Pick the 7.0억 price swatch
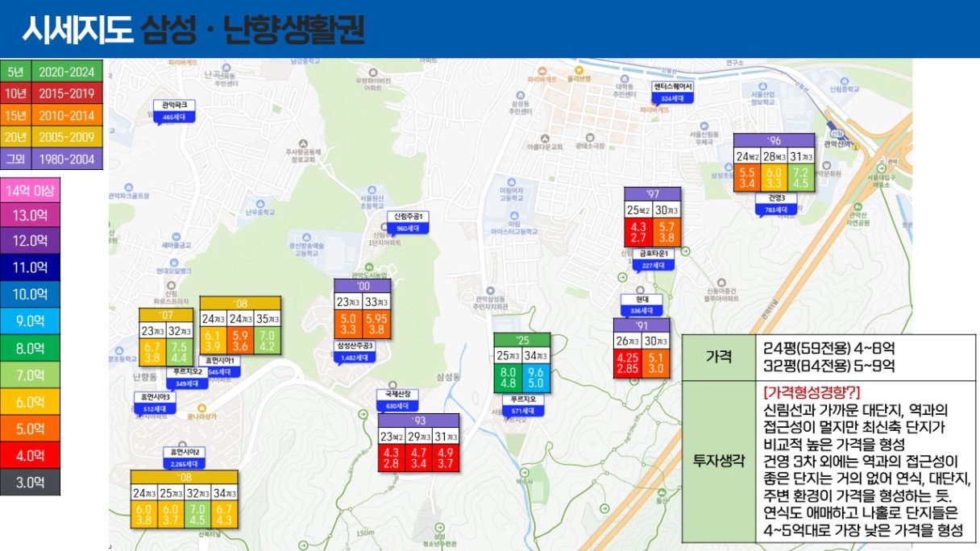The width and height of the screenshot is (980, 551). pyautogui.click(x=31, y=375)
